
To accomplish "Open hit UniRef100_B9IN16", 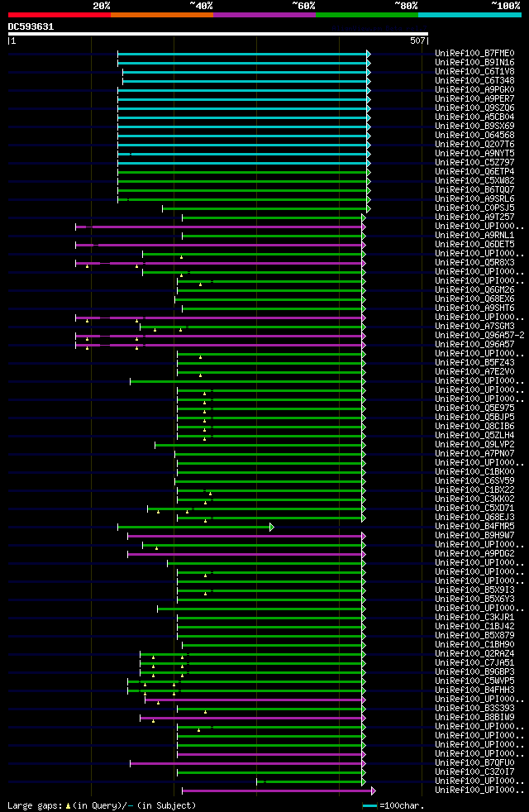I will tap(474, 63).
